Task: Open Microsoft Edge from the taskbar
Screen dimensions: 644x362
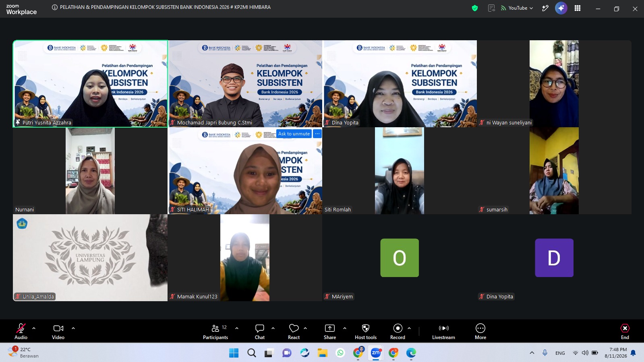Action: pos(411,353)
